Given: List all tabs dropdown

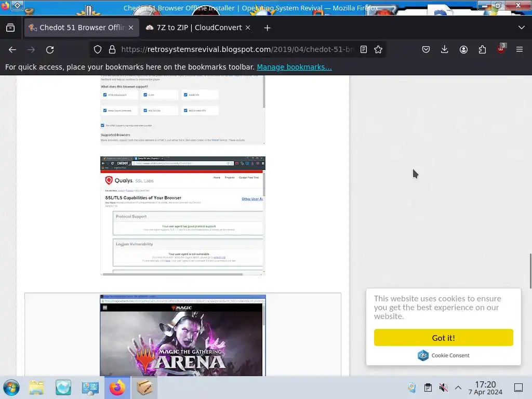Looking at the screenshot, I should (522, 28).
